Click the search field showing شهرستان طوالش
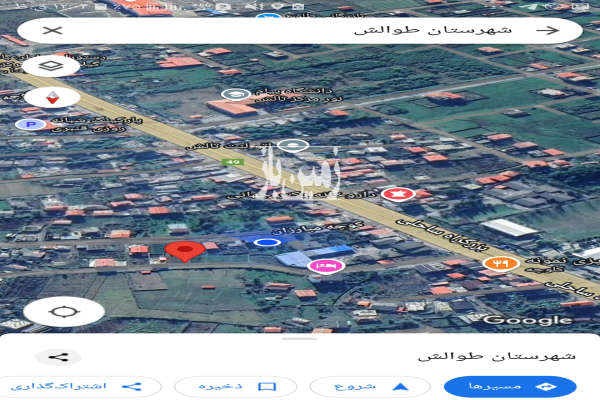The image size is (600, 400). click(x=300, y=30)
